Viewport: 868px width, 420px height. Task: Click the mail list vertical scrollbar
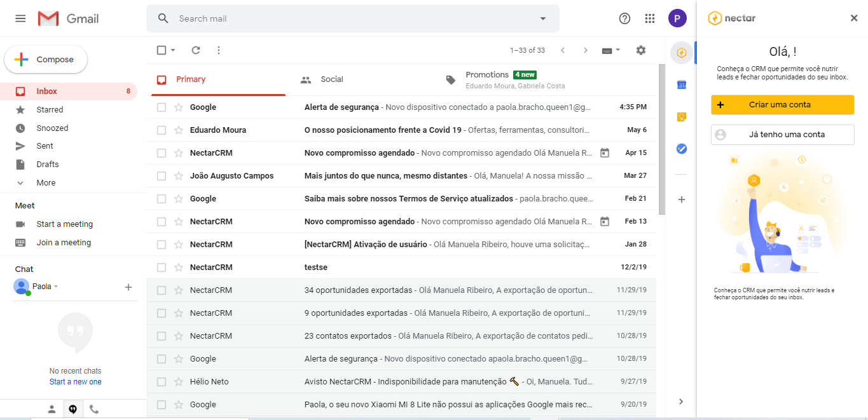[x=662, y=140]
